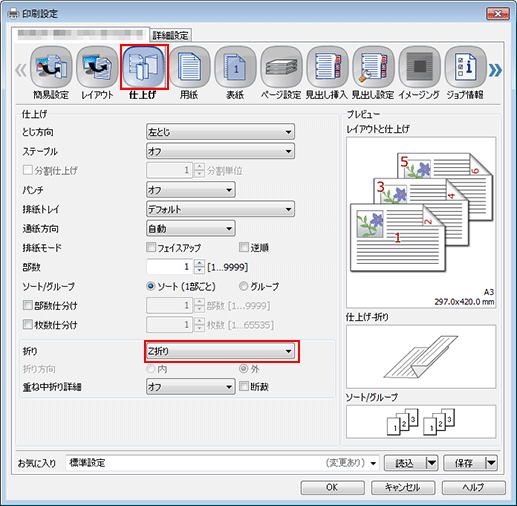Enable the 部数仕分け checkbox
Viewport: 517px width, 506px height.
point(27,305)
